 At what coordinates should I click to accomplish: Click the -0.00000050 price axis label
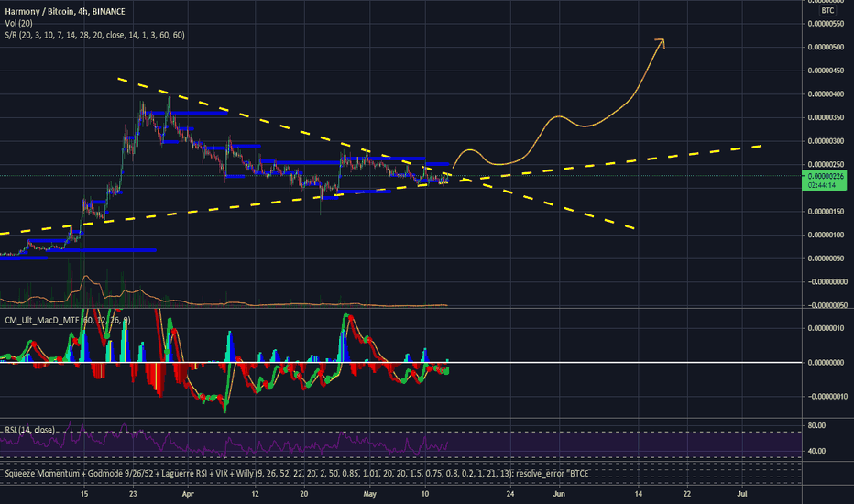[x=826, y=305]
